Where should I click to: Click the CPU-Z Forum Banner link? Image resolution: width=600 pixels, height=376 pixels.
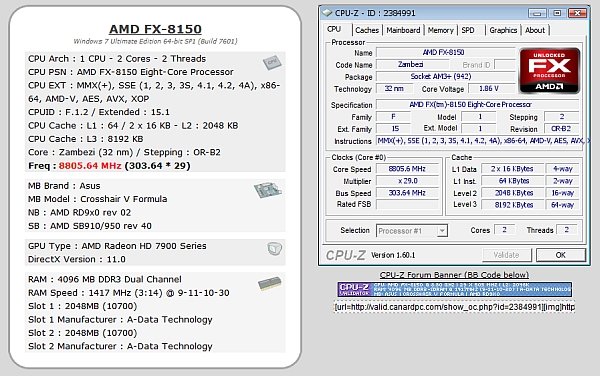click(454, 275)
